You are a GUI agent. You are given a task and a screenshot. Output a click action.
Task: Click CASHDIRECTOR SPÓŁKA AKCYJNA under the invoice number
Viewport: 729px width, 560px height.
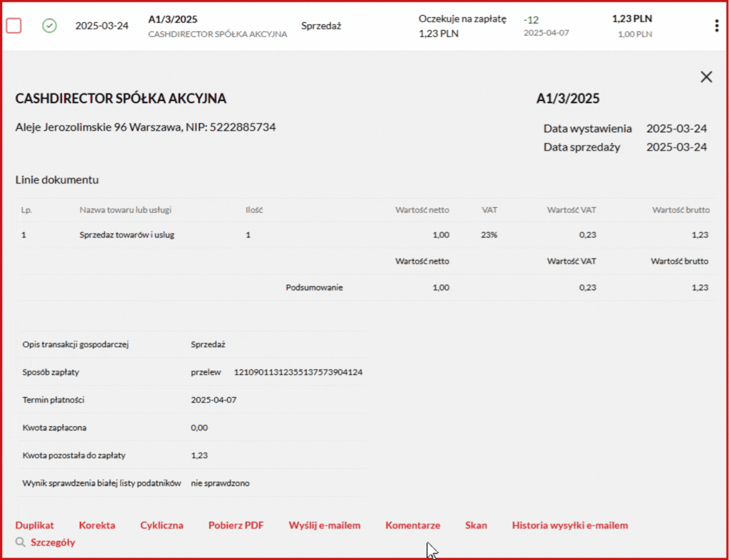click(218, 34)
